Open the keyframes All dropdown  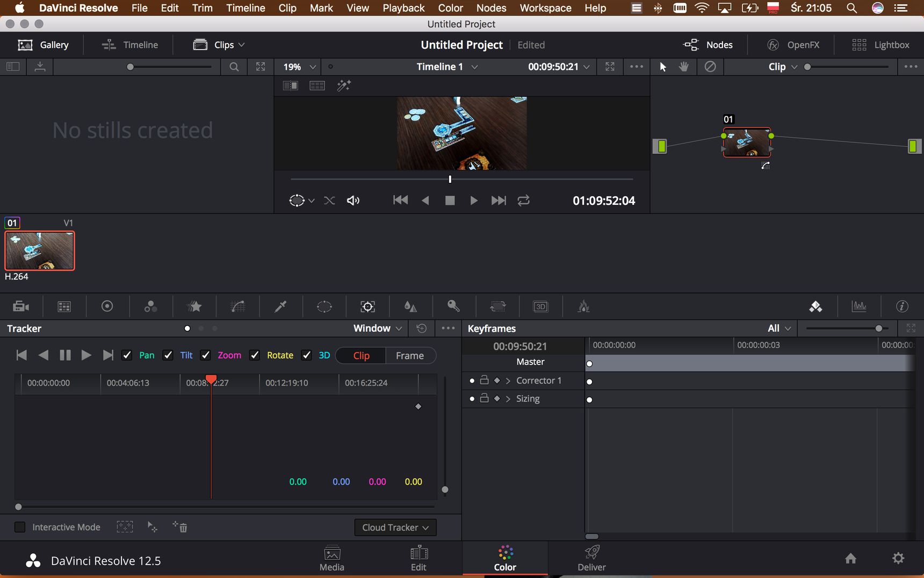point(779,328)
